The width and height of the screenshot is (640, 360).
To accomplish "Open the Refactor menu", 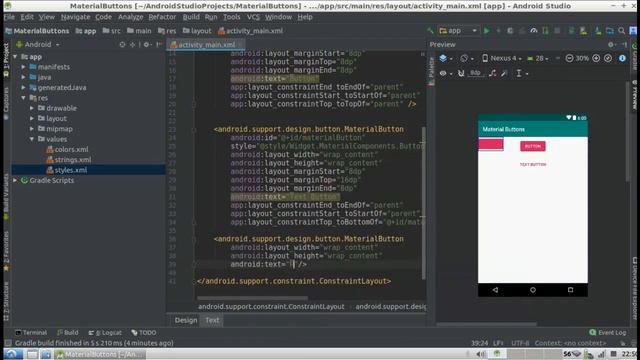I will tap(162, 17).
